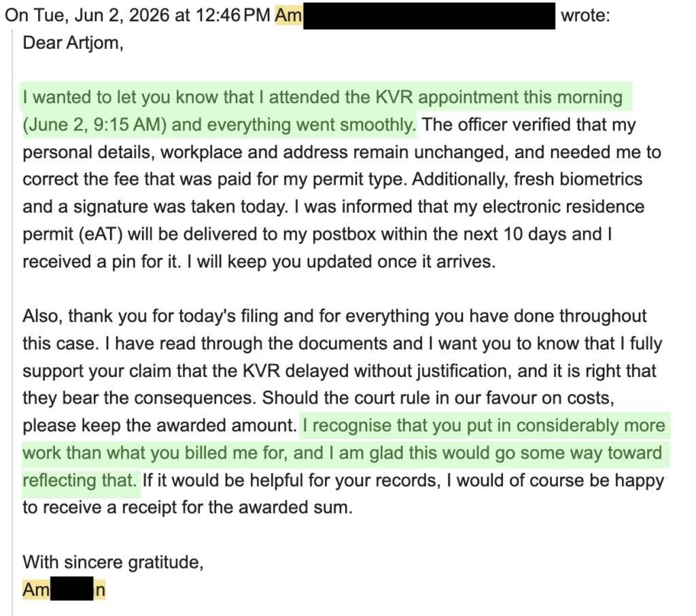696x616 pixels.
Task: Click the sentence "I will keep you updated once it arrives."
Action: (x=341, y=261)
